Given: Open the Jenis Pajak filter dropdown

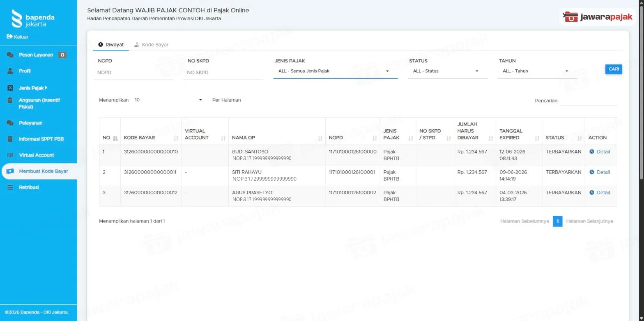Looking at the screenshot, I should pyautogui.click(x=335, y=71).
